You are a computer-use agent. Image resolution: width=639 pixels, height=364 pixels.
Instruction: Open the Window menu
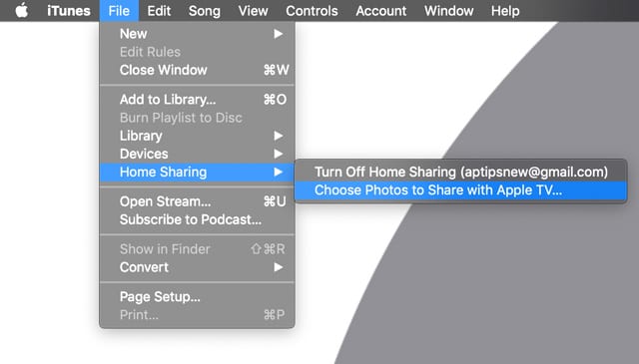(x=448, y=11)
